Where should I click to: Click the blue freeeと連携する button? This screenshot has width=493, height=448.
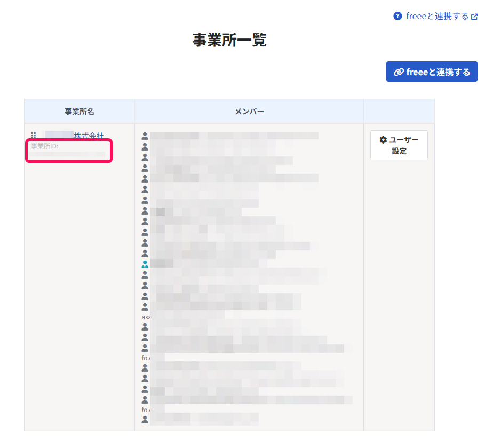(x=431, y=72)
